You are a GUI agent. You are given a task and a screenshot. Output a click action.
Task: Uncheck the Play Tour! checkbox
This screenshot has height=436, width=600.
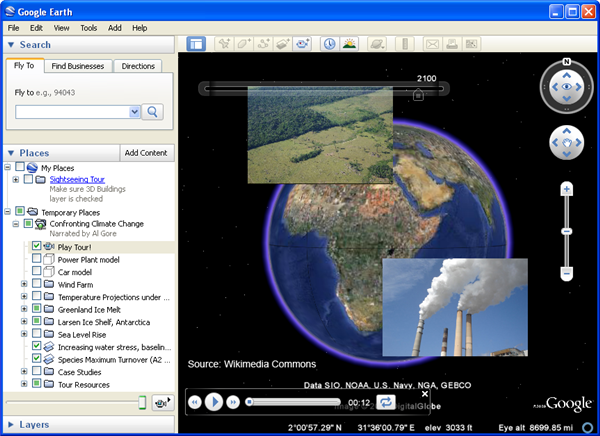(37, 246)
